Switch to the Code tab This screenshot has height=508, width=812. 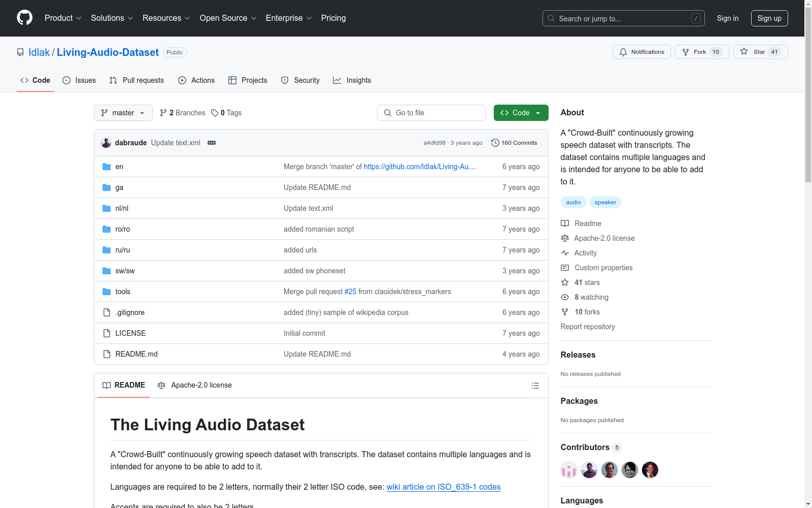point(36,80)
